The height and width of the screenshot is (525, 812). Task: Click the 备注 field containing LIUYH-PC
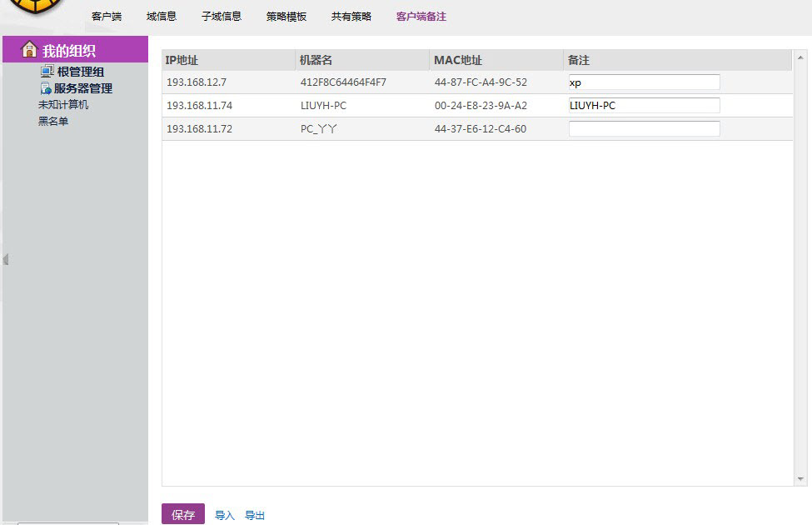644,106
